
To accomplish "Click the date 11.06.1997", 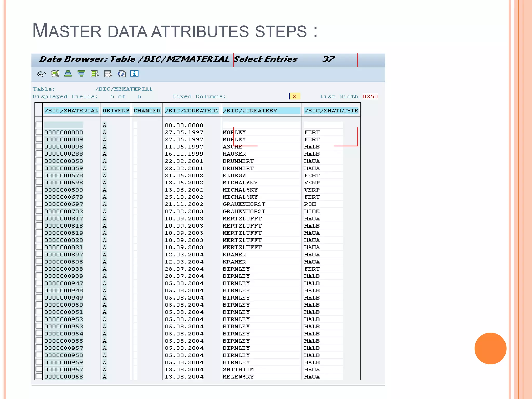I will click(184, 147).
